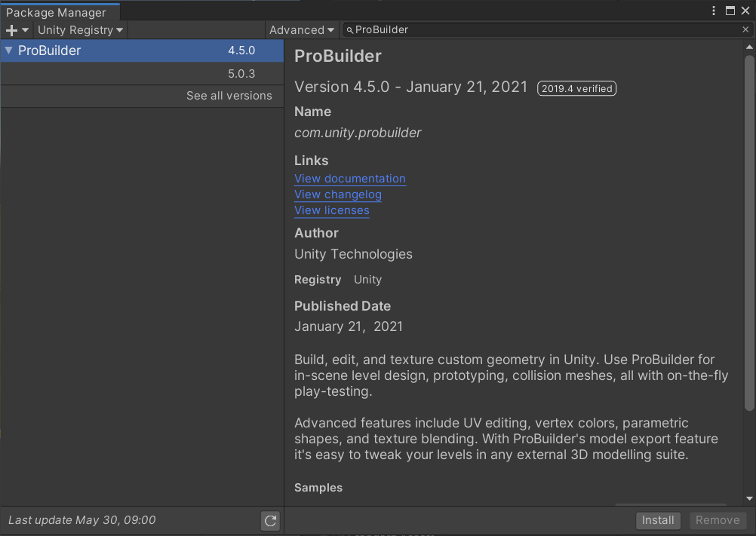Open the View licenses link
The width and height of the screenshot is (756, 536).
pos(332,210)
